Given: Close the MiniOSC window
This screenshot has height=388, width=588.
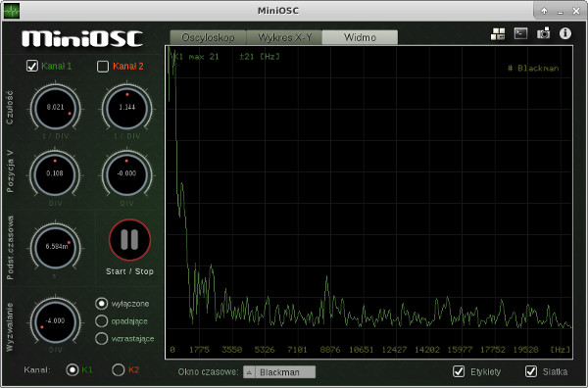Looking at the screenshot, I should [576, 11].
